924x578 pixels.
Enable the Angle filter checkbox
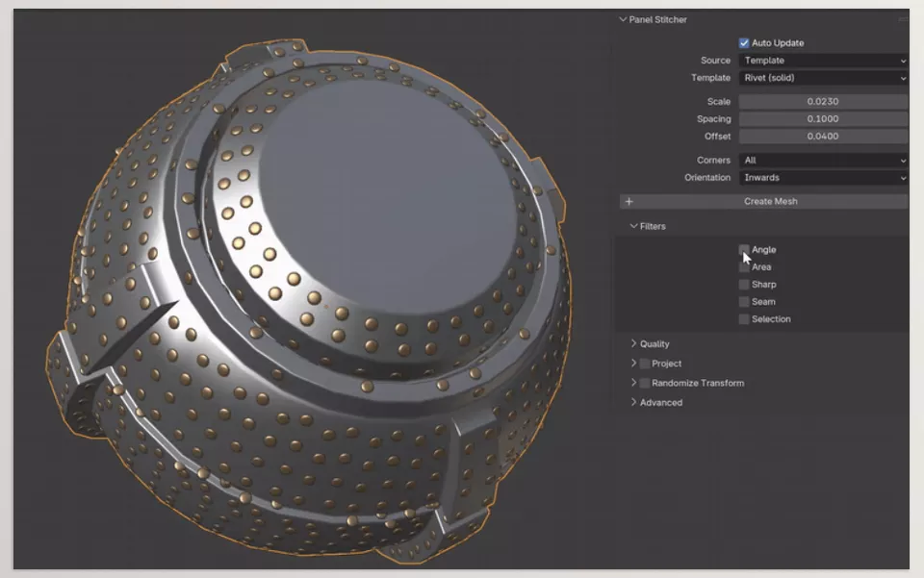click(x=744, y=249)
